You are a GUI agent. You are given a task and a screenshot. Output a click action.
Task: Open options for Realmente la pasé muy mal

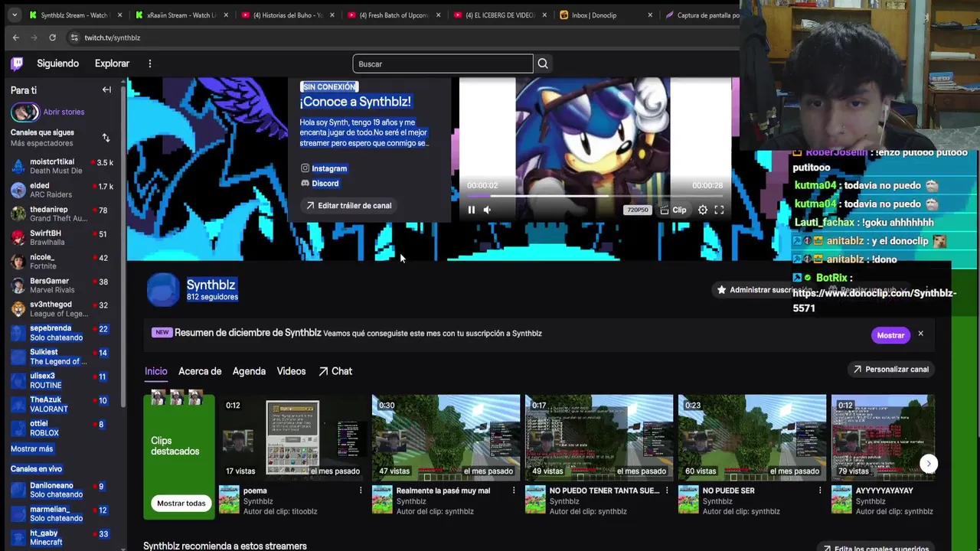pyautogui.click(x=514, y=491)
